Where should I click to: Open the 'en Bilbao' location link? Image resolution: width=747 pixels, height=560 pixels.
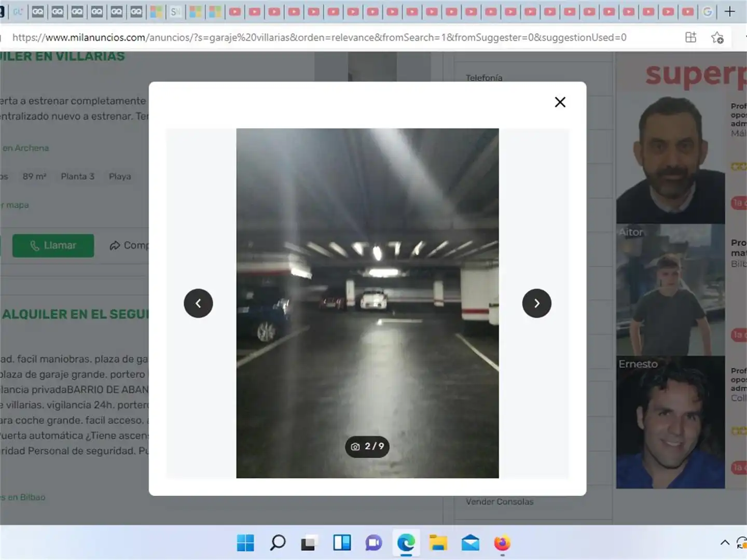[x=23, y=497]
